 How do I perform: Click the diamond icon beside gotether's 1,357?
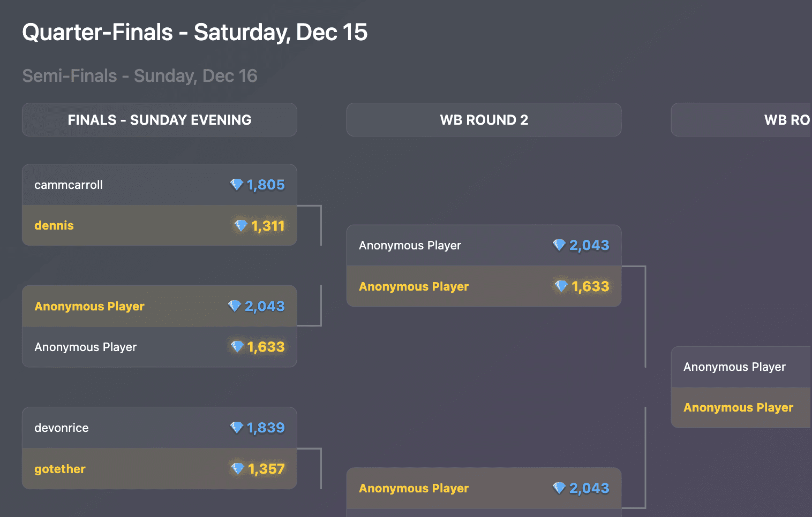point(238,468)
